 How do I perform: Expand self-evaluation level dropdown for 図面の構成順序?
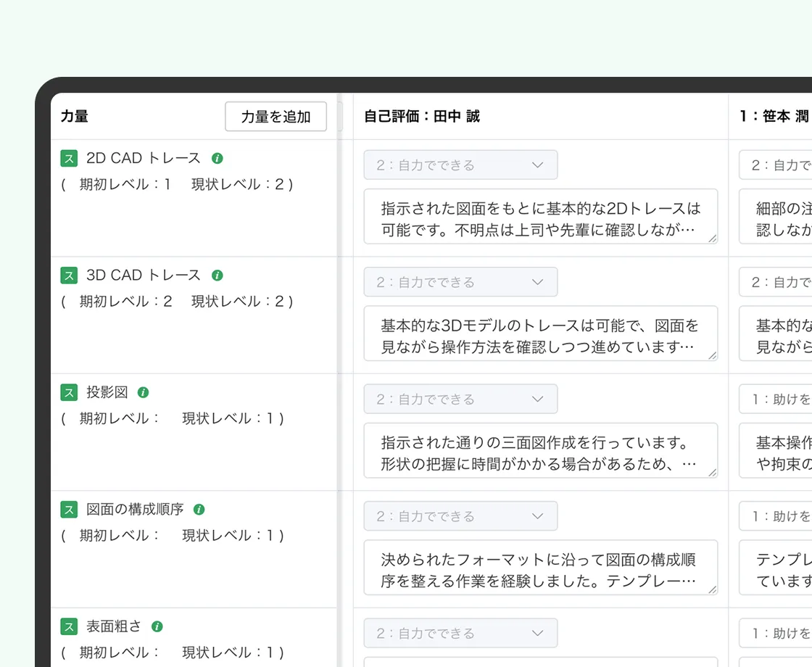click(x=461, y=516)
